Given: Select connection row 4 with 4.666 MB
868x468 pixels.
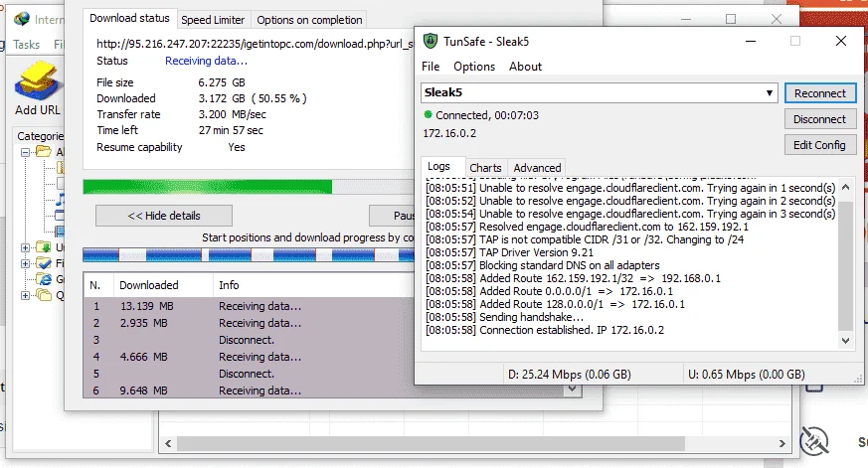Looking at the screenshot, I should [x=250, y=357].
